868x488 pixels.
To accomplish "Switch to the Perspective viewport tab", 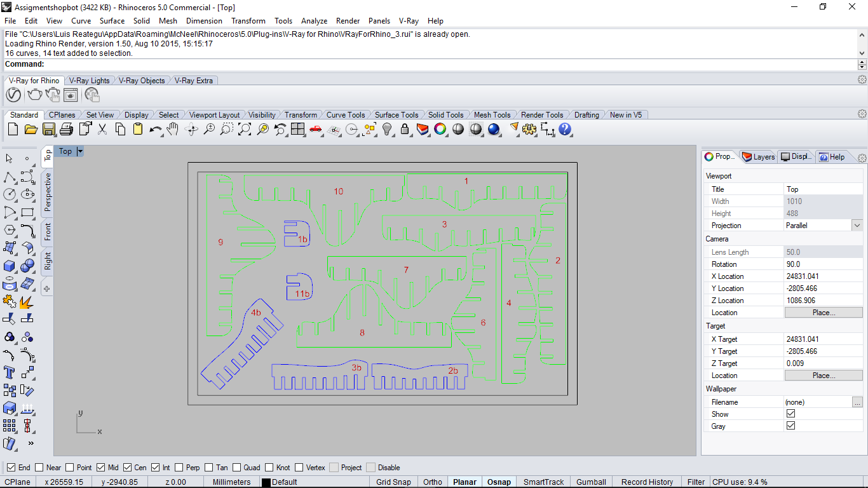I will (47, 193).
